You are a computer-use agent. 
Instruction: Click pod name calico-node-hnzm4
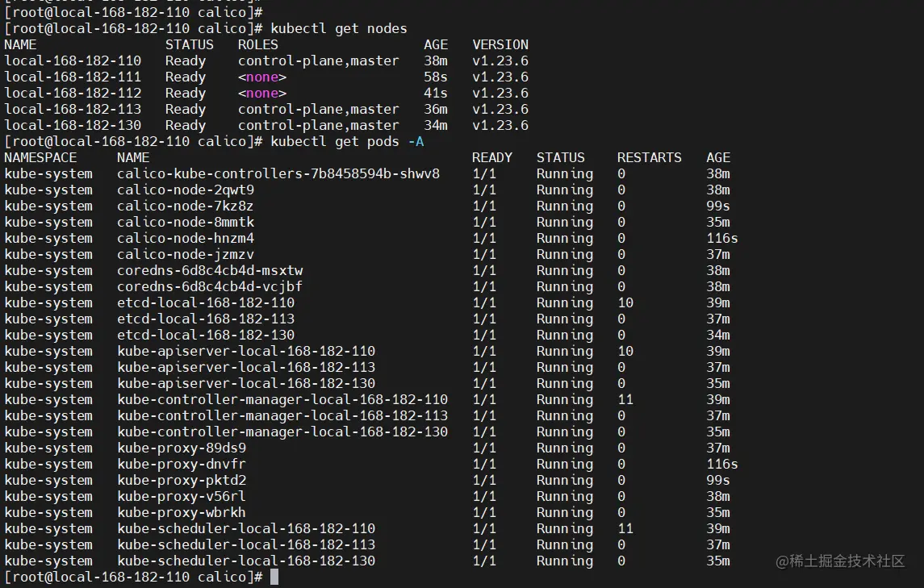(x=186, y=238)
